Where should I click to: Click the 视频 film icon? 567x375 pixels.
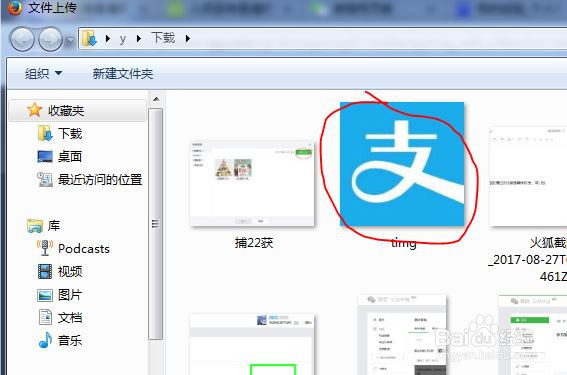[45, 272]
